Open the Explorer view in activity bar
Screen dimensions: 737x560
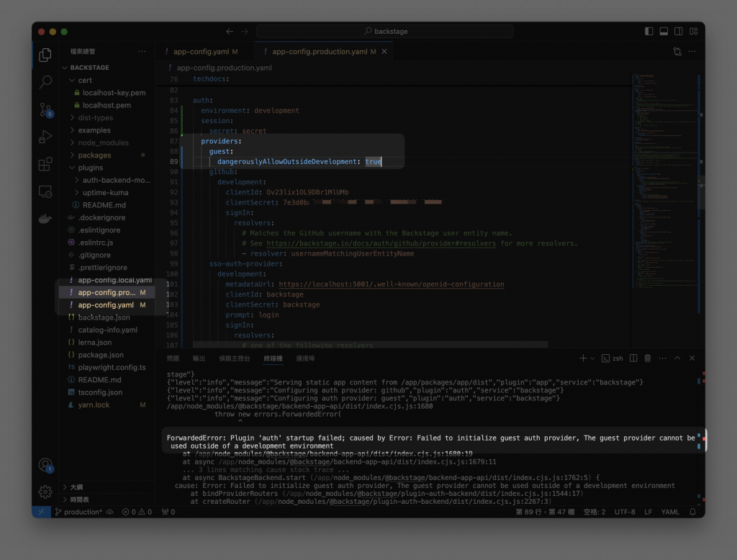point(45,55)
